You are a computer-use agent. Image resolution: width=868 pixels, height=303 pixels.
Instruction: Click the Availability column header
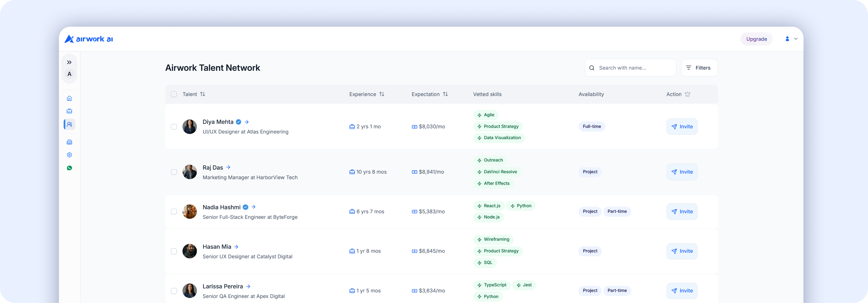[591, 94]
